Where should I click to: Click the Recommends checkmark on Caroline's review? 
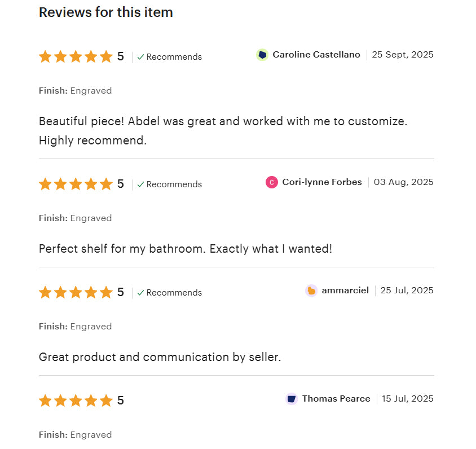(x=141, y=57)
